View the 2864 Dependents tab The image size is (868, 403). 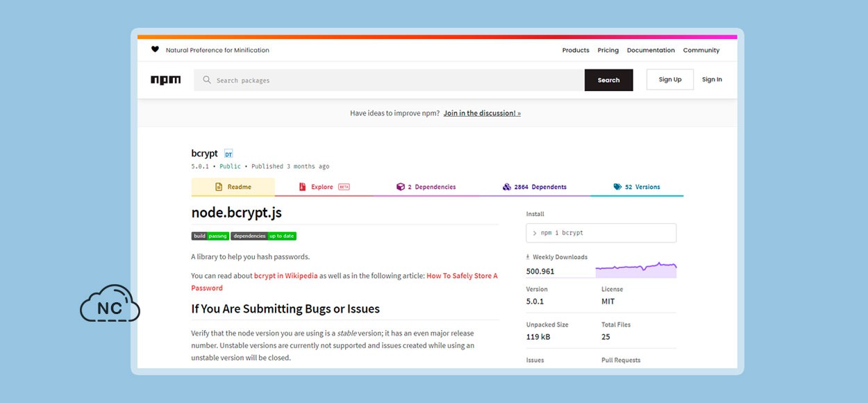tap(535, 187)
